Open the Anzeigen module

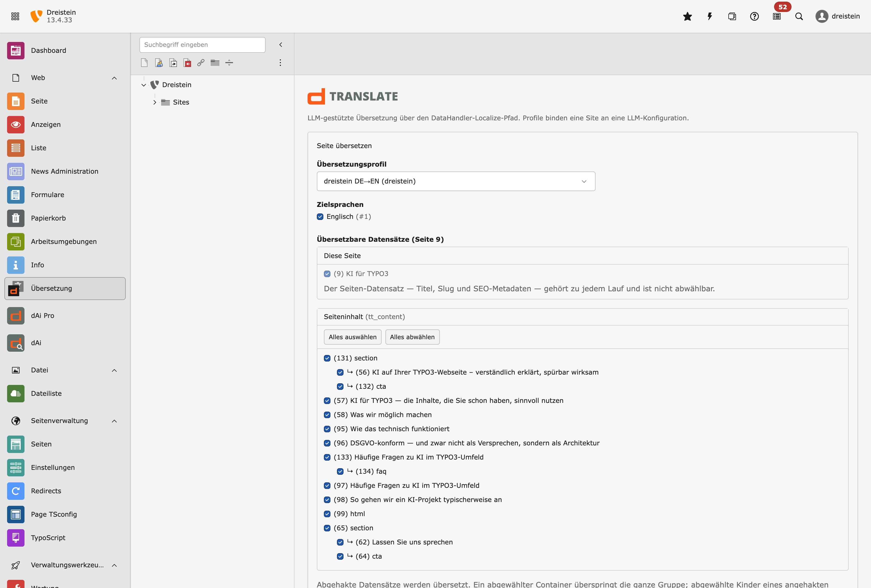[65, 124]
